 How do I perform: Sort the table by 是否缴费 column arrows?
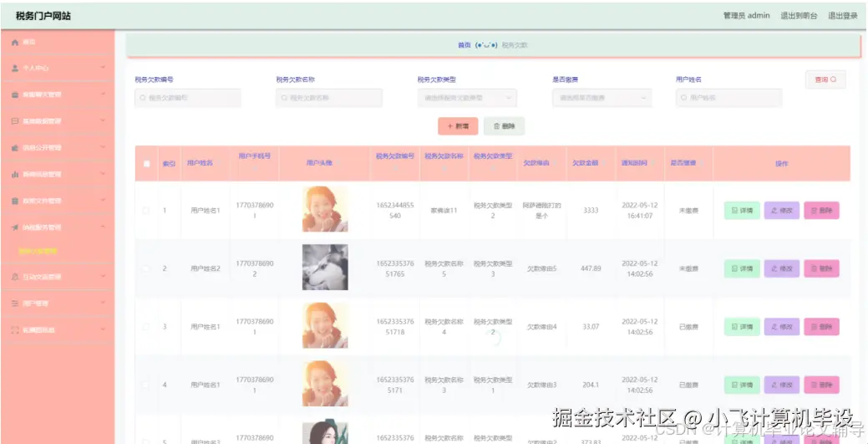pos(702,164)
